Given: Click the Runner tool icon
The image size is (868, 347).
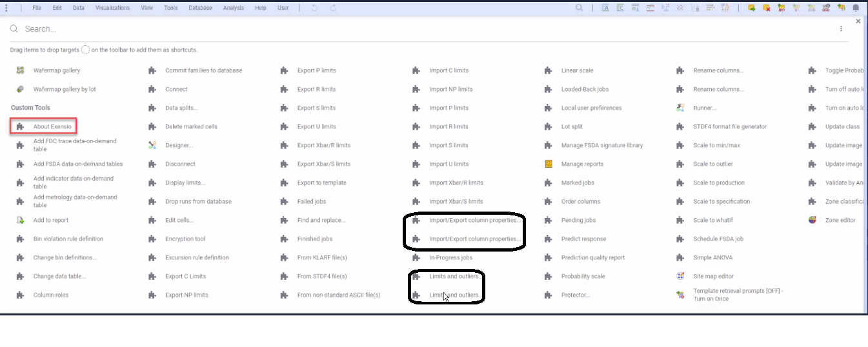Looking at the screenshot, I should 680,108.
